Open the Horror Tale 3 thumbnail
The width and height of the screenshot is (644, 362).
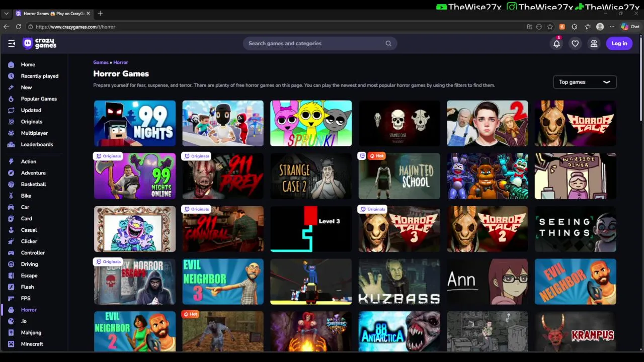(x=399, y=229)
